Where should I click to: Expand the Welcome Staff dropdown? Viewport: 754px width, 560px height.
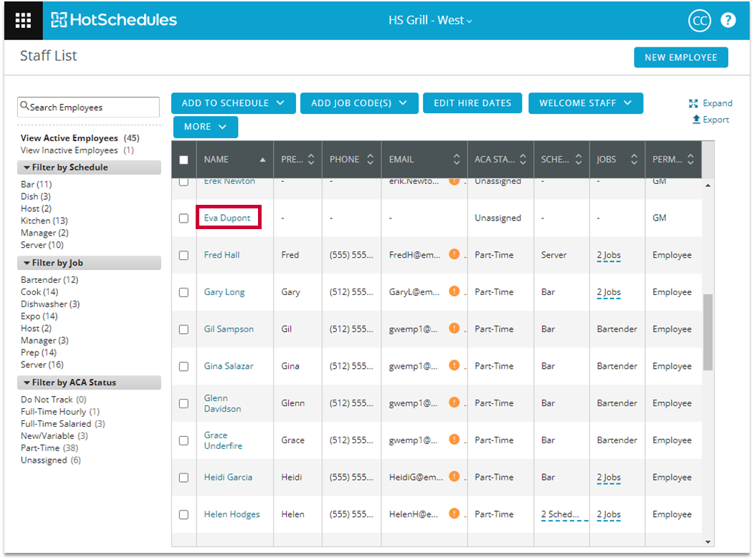pyautogui.click(x=586, y=103)
